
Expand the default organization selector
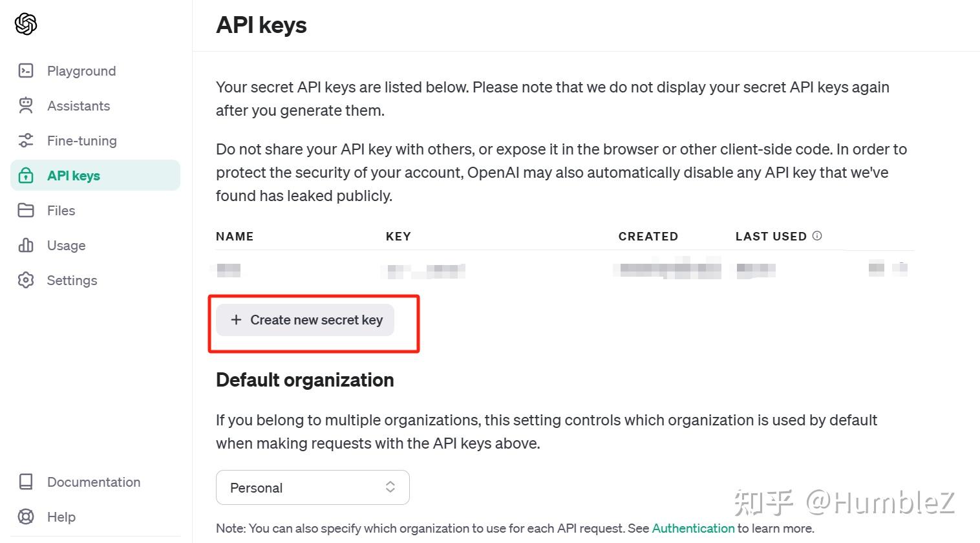312,487
